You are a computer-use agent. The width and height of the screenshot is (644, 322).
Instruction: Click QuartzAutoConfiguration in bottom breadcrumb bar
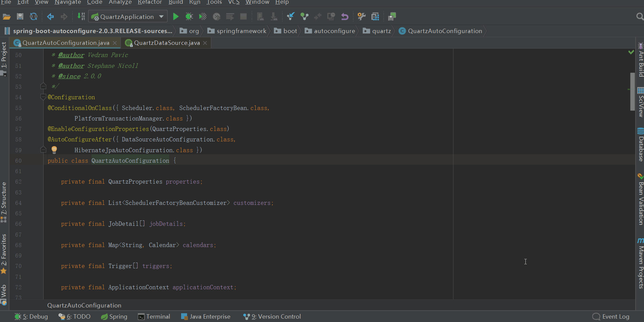pos(84,305)
